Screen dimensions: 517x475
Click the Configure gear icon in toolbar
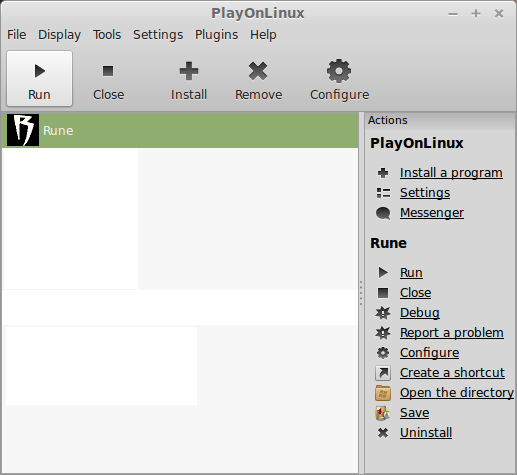[x=339, y=71]
